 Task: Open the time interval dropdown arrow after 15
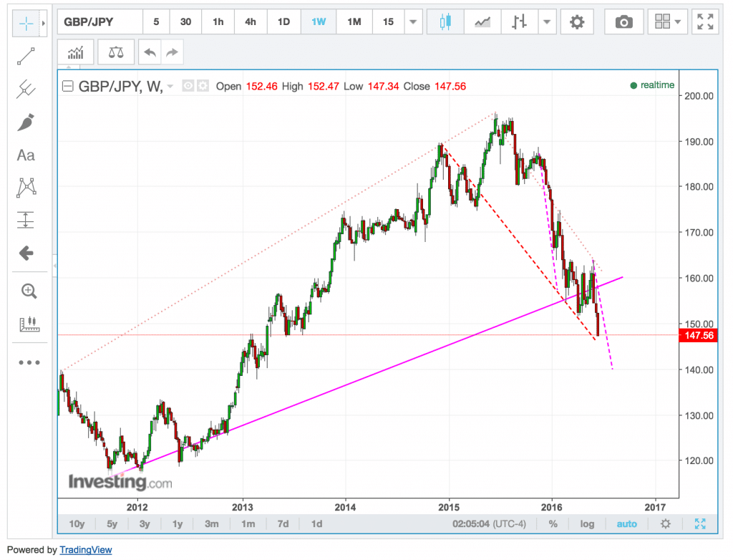coord(412,22)
